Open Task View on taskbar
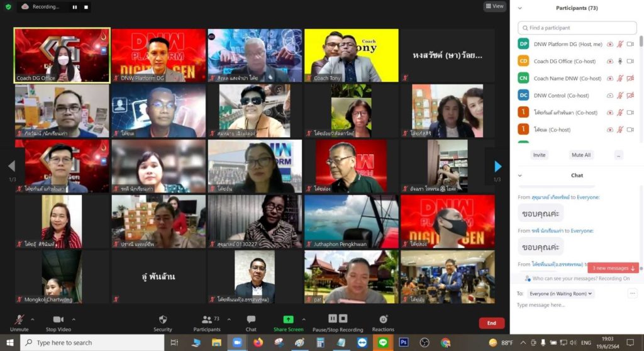Image resolution: width=644 pixels, height=351 pixels. [174, 343]
